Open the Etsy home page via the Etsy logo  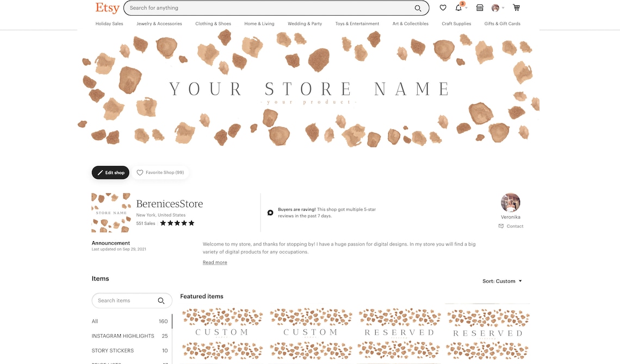pos(107,8)
